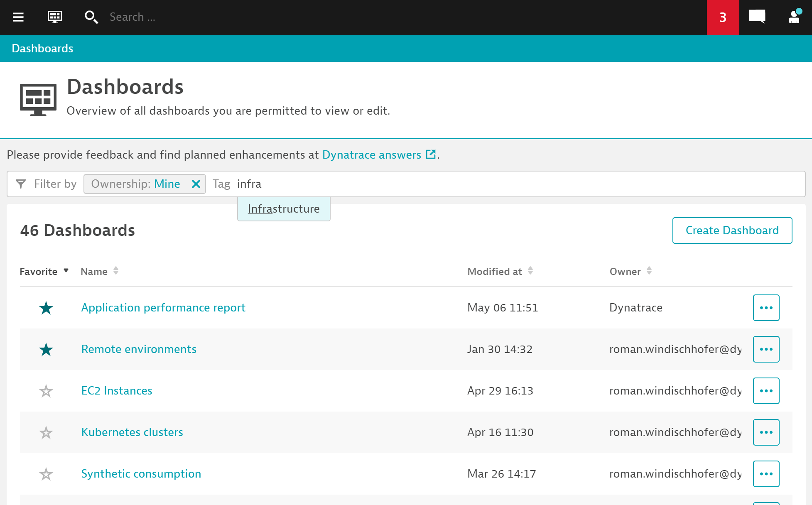Open more options for Kubernetes clusters
Image resolution: width=812 pixels, height=505 pixels.
[766, 432]
